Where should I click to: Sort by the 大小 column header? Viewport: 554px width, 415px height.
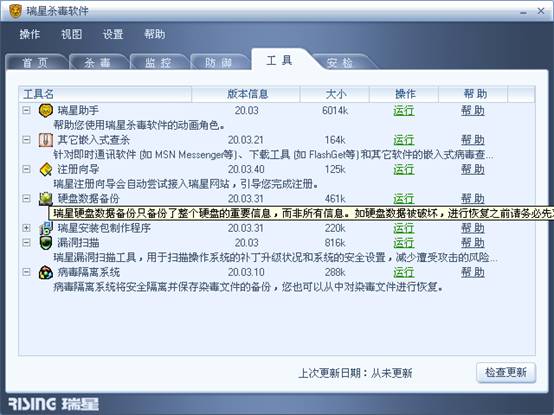335,94
